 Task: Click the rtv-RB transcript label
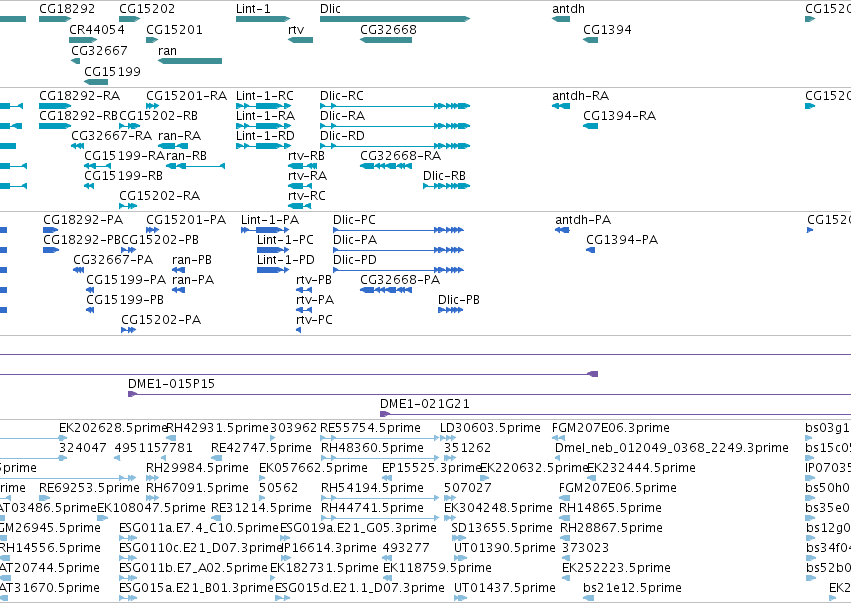point(306,156)
